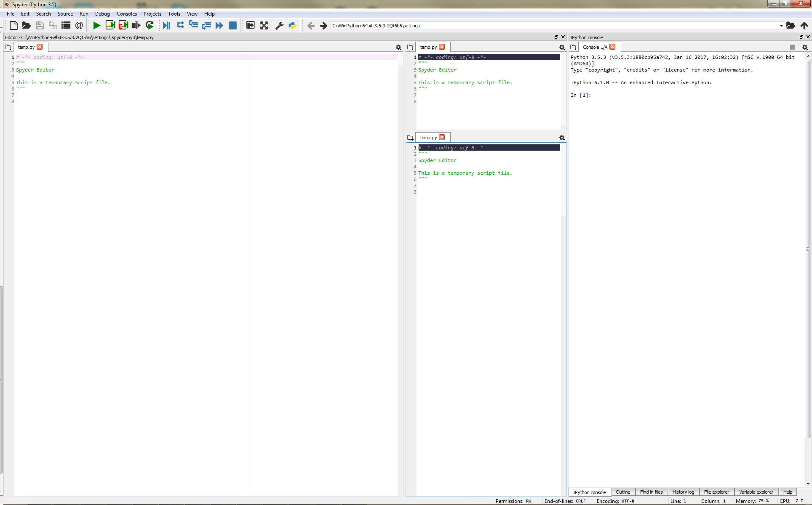Viewport: 812px width, 505px height.
Task: Open the file switcher list icon
Action: pyautogui.click(x=66, y=25)
